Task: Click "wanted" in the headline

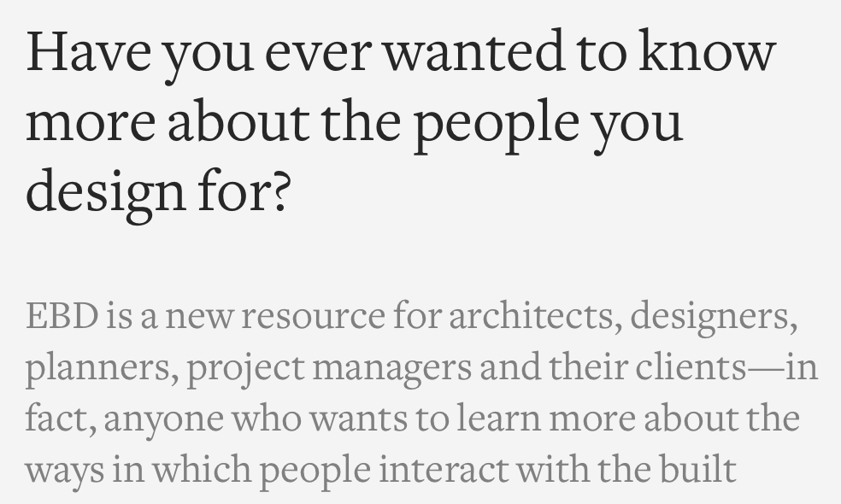Action: pyautogui.click(x=473, y=51)
